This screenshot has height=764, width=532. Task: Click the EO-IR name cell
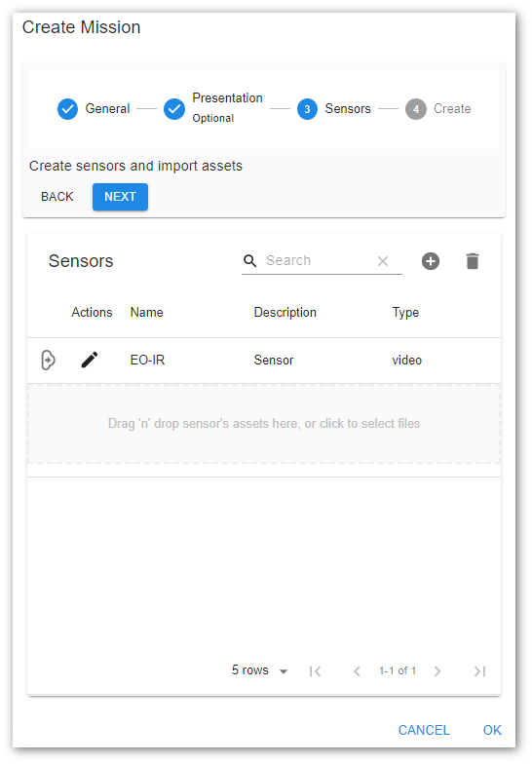tap(147, 361)
